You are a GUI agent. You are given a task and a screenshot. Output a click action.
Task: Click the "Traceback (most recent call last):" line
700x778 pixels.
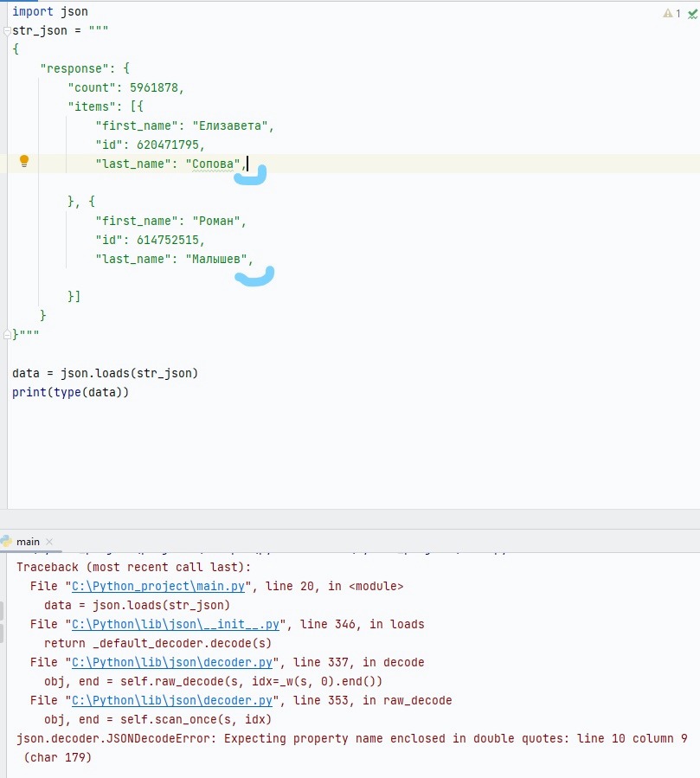coord(134,567)
